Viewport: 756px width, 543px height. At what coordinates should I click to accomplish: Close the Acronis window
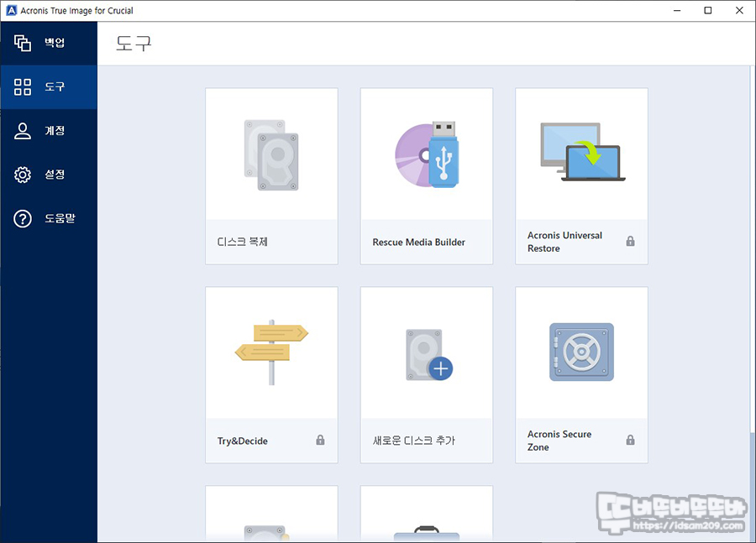pos(739,11)
